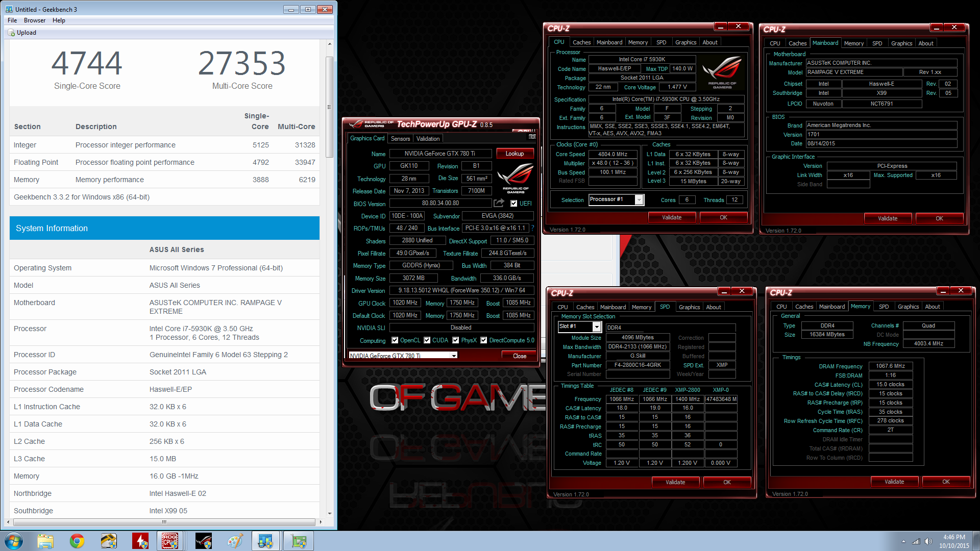Screen dimensions: 980x551
Task: Click the Part Number F4-2800C16-4GRK field
Action: coord(638,365)
